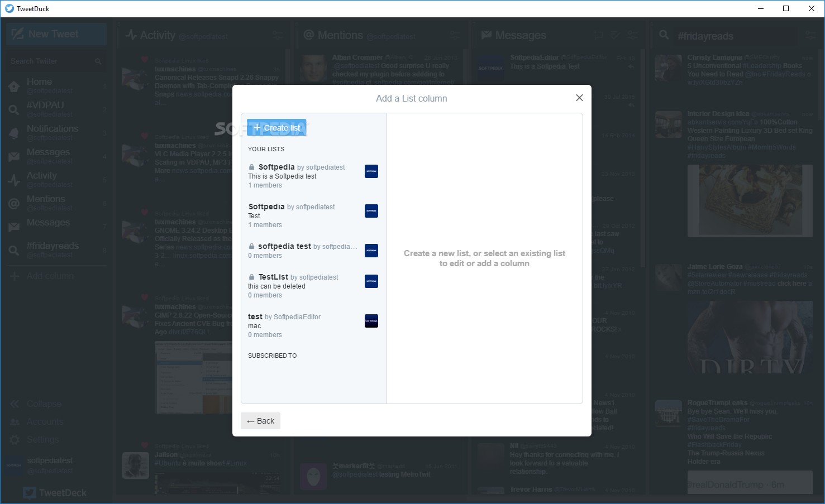Click the TweetDuck app icon in title bar
This screenshot has width=825, height=504.
coord(9,8)
